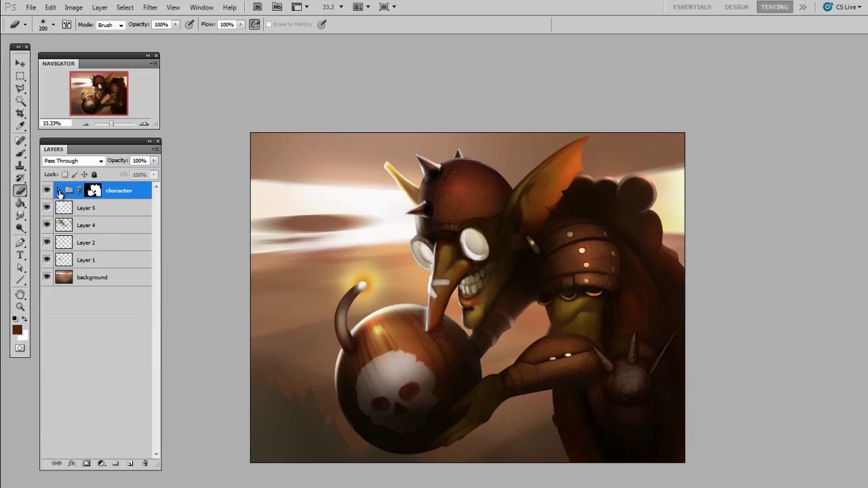This screenshot has height=488, width=868.
Task: Select the Path Selection tool
Action: 20,268
